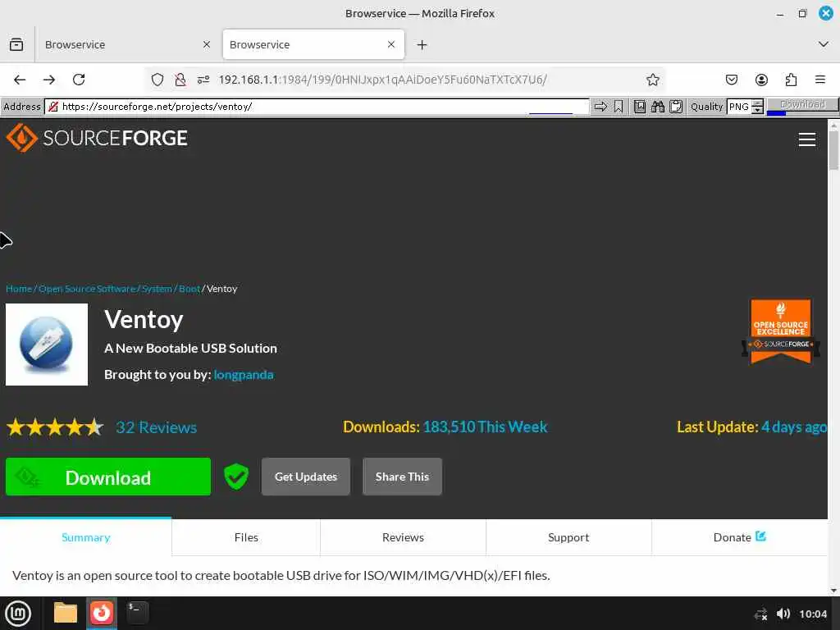Open the Browservice bookmarks list icon
The image size is (840, 630).
[x=640, y=107]
